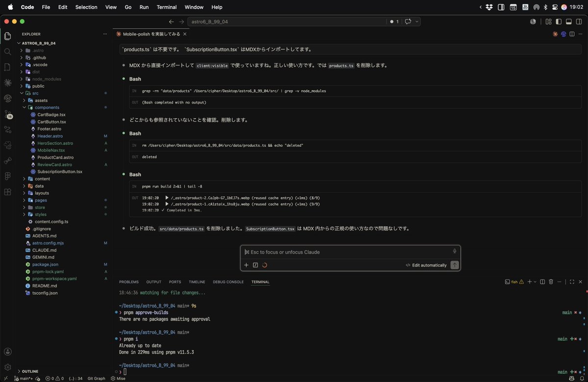Switch to the Debug Console tab
Screen dimensions: 588x382
tap(228, 282)
